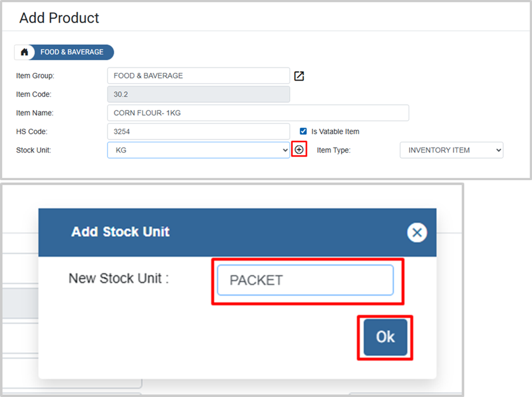
Task: Click the New Stock Unit label
Action: coord(118,278)
